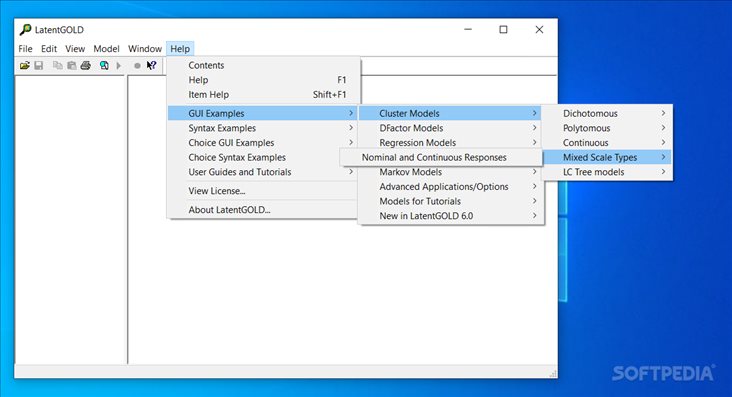The height and width of the screenshot is (397, 732).
Task: Select the Continuous submenu entry
Action: tap(607, 142)
